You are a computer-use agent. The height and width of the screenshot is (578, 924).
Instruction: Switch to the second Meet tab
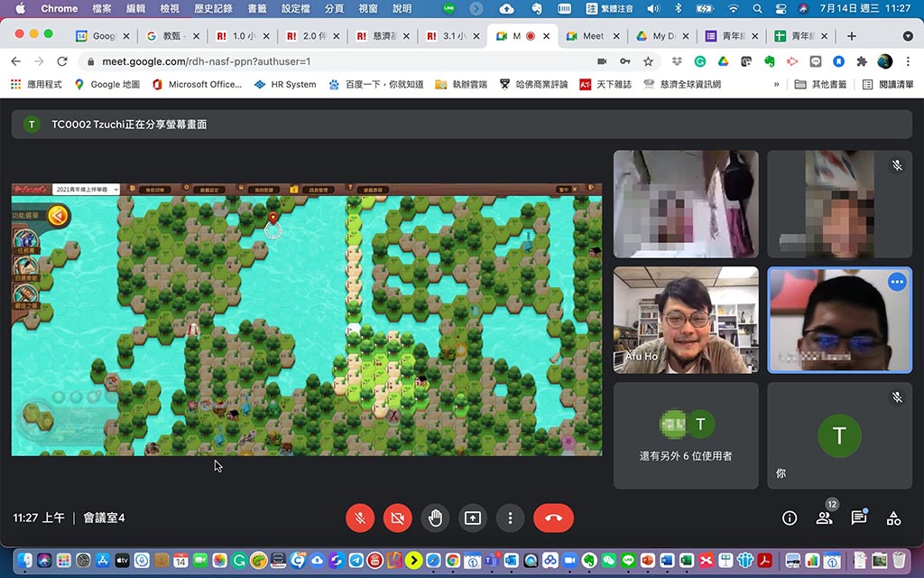pos(594,36)
